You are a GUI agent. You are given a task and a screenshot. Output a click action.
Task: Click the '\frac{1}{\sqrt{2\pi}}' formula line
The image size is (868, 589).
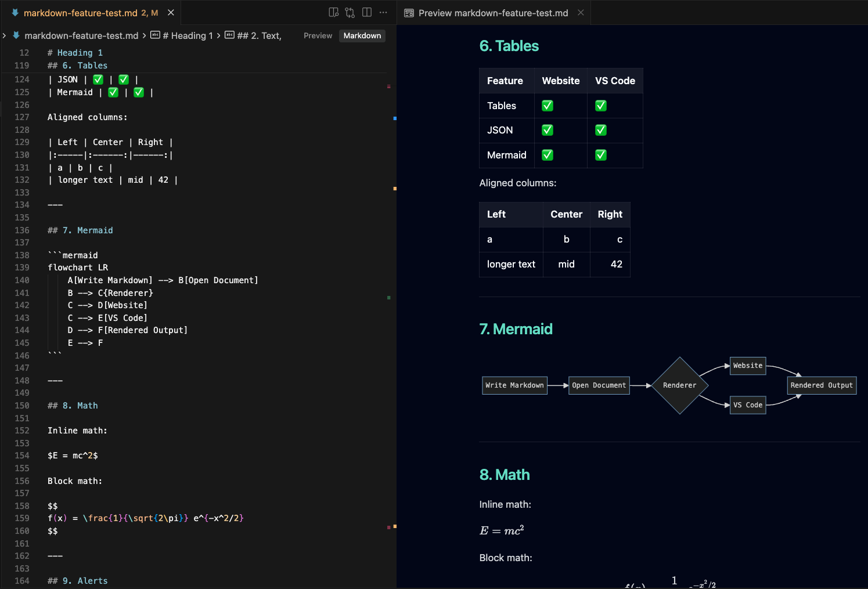(146, 518)
